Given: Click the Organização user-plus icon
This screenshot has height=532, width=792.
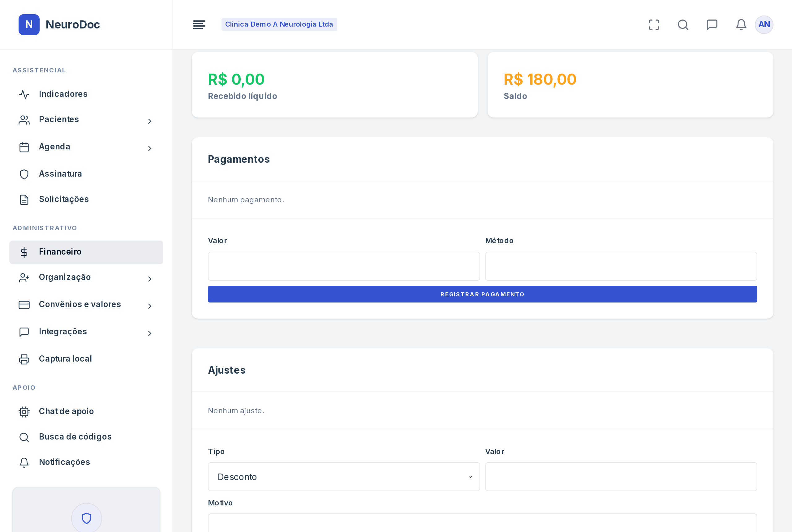Looking at the screenshot, I should [x=24, y=277].
